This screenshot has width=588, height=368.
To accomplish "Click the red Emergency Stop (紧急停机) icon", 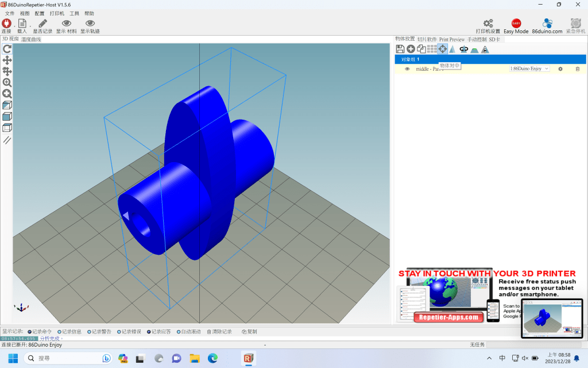I will click(x=575, y=24).
